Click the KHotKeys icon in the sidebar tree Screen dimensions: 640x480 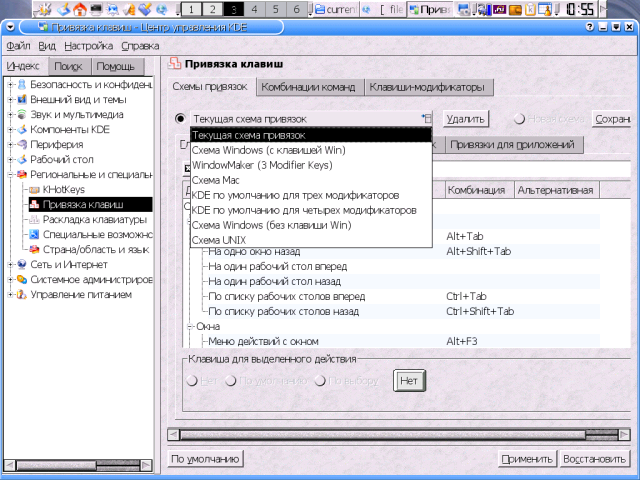click(x=34, y=189)
